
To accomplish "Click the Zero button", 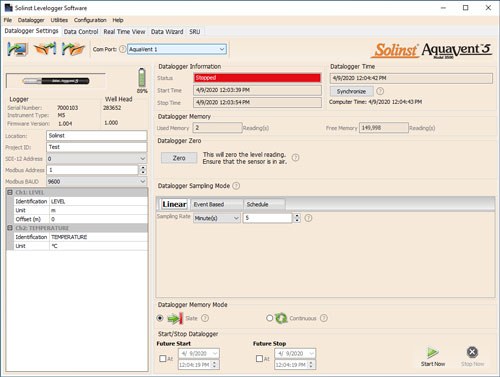I will (x=179, y=158).
